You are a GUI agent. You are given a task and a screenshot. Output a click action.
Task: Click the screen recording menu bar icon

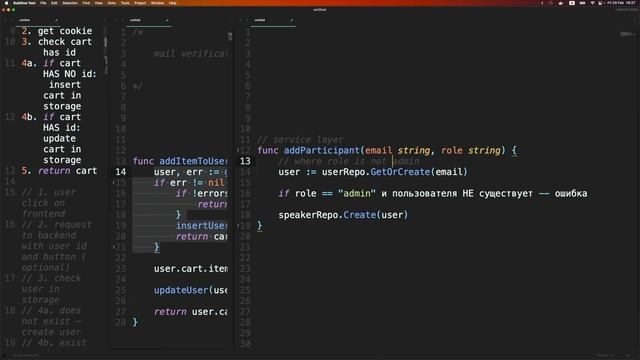[x=572, y=3]
